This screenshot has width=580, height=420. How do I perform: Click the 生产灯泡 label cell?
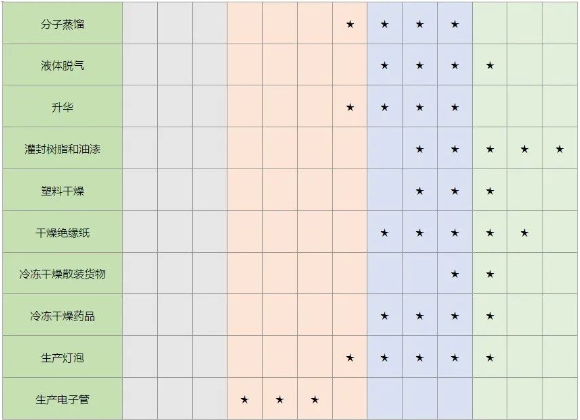[x=63, y=357]
